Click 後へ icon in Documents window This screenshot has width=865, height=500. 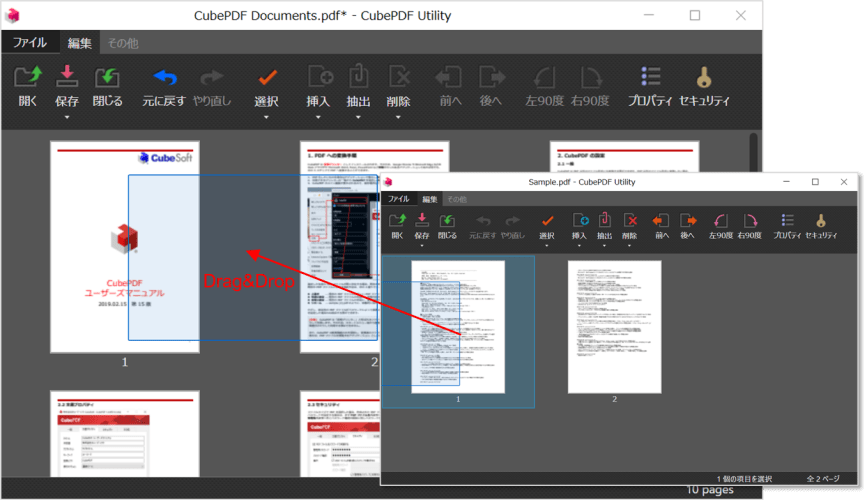pos(491,77)
